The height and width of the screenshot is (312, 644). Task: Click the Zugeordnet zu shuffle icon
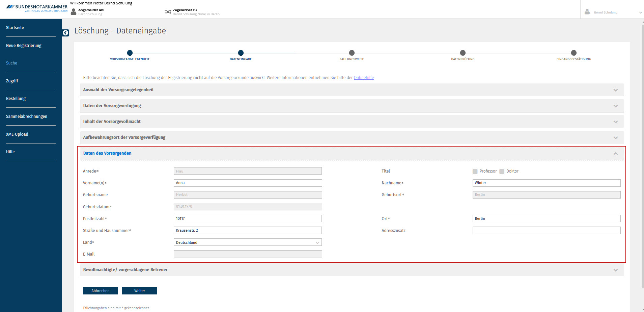coord(168,12)
